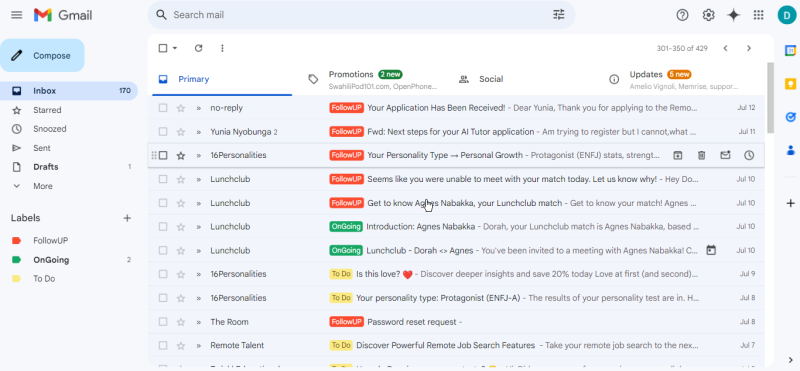Select the red FollowUP label color
Viewport: 800px width, 371px height.
[16, 241]
